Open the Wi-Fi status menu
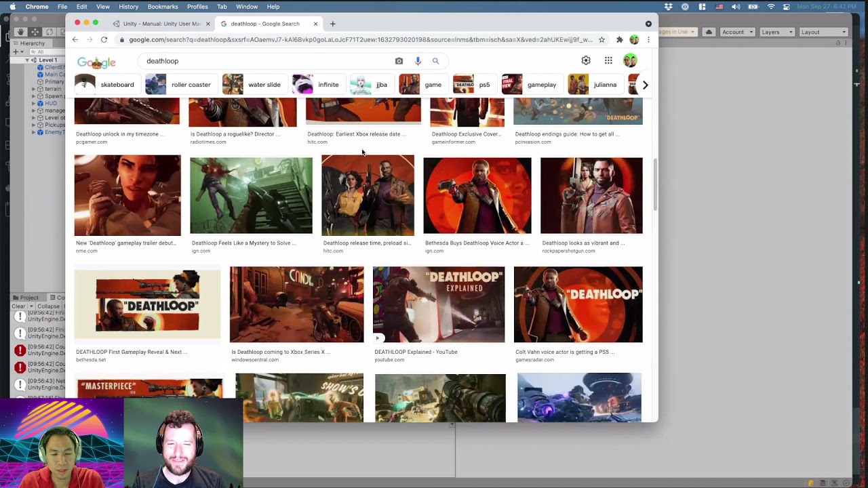The height and width of the screenshot is (488, 868). 771,7
